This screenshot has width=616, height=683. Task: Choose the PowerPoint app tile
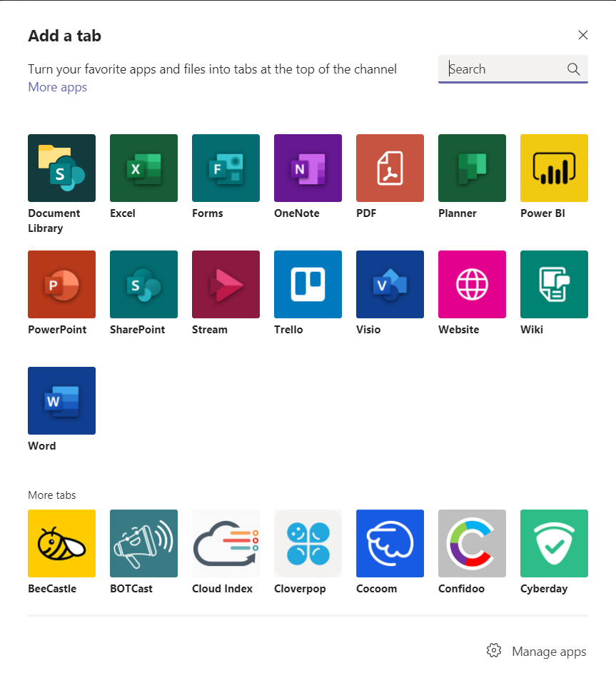coord(61,284)
